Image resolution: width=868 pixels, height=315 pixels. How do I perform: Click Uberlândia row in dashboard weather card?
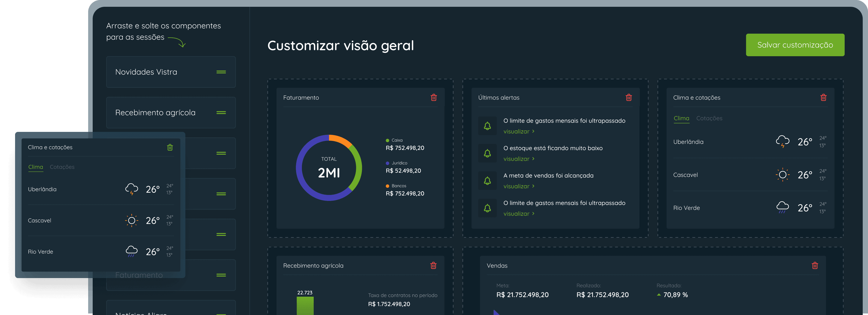click(750, 142)
